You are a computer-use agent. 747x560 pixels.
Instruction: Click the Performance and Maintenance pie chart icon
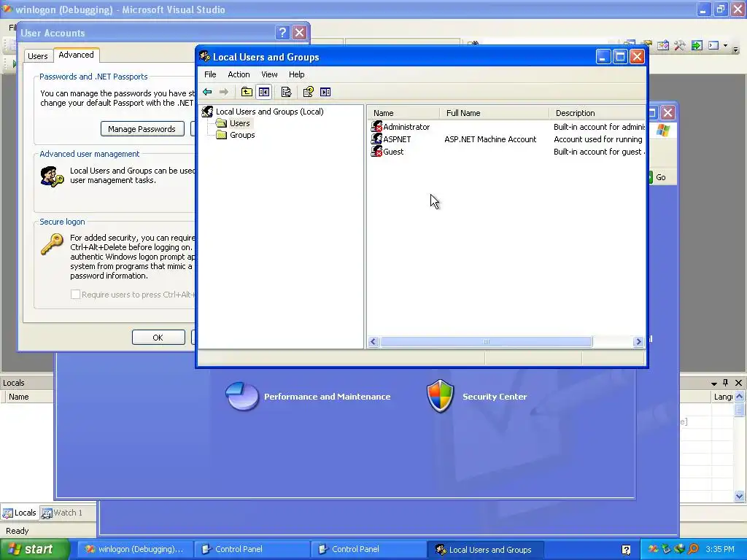(x=242, y=396)
